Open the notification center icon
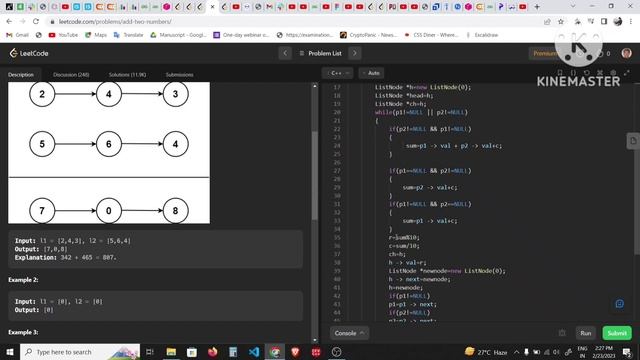 click(627, 352)
